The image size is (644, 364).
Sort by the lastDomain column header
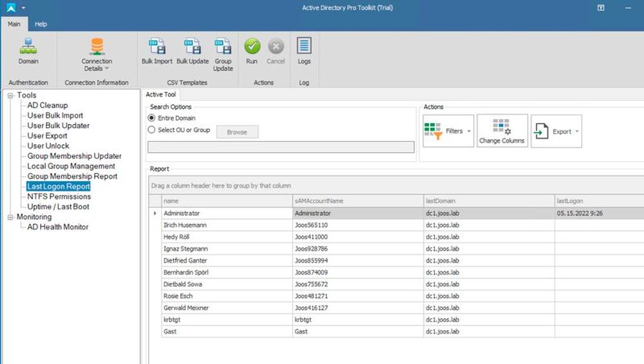coord(489,201)
